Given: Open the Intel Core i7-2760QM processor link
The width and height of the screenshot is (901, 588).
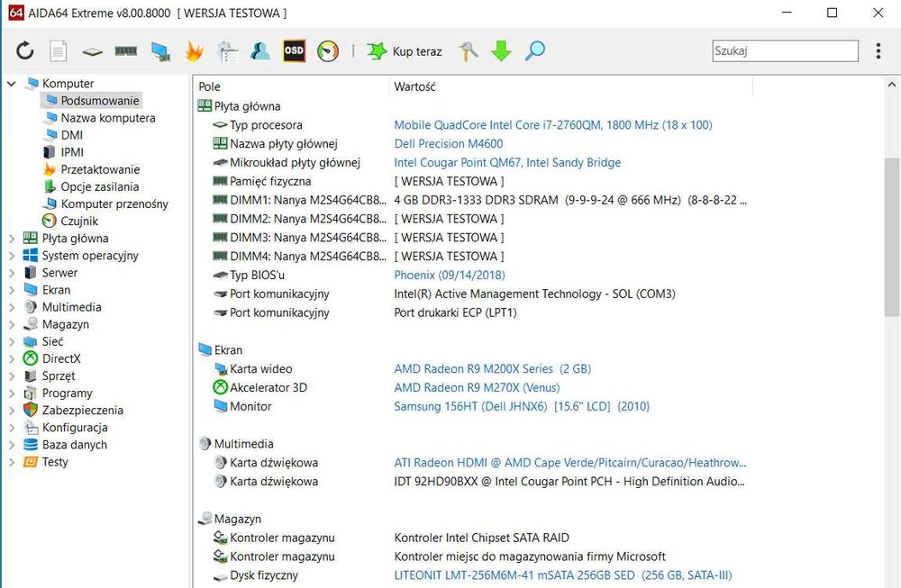Looking at the screenshot, I should pyautogui.click(x=553, y=124).
